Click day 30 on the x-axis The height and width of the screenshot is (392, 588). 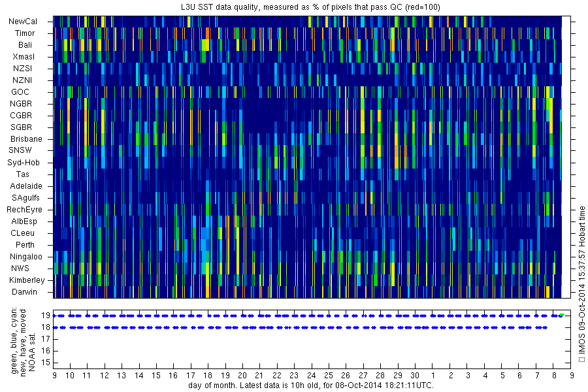(415, 376)
